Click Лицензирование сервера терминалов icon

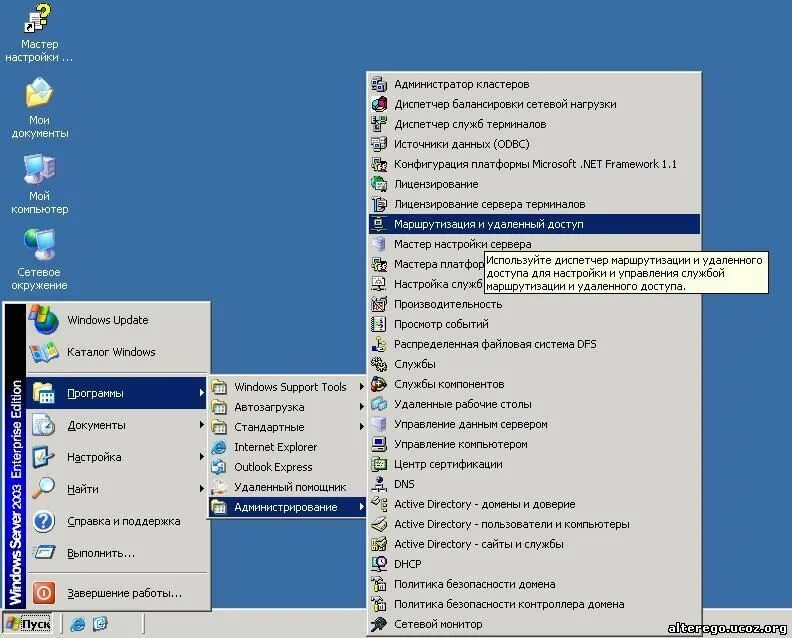tap(379, 204)
